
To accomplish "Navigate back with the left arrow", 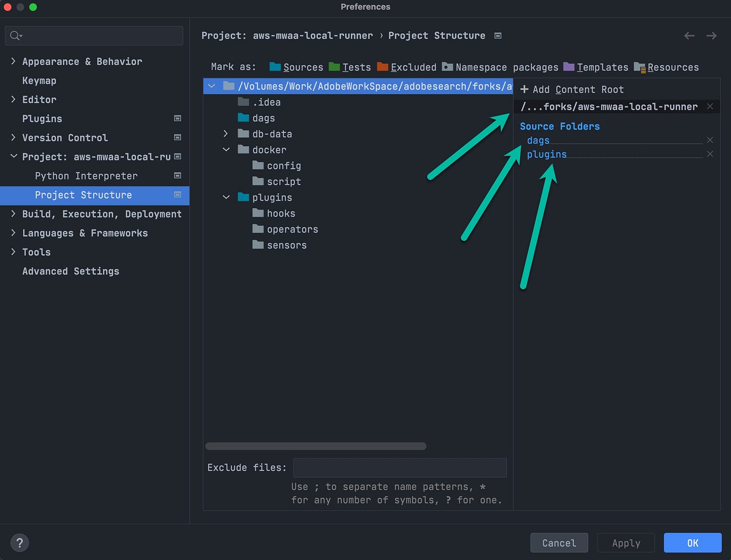I will [x=689, y=35].
